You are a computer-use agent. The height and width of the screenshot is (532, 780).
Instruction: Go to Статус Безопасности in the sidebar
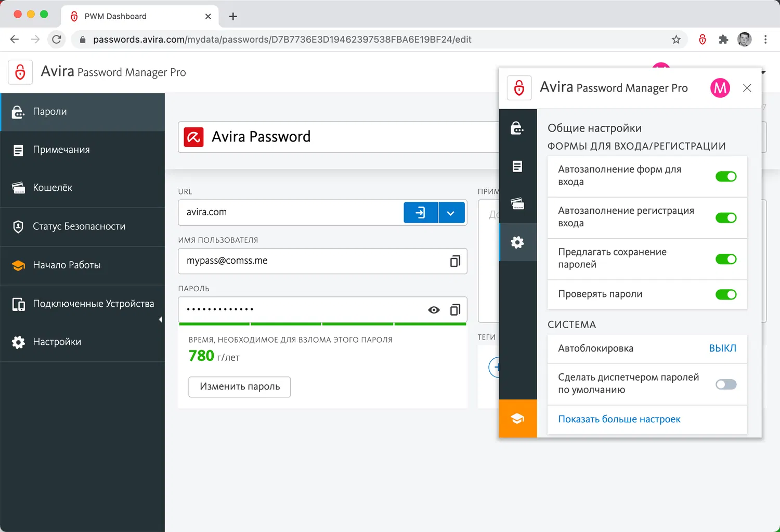tap(79, 226)
